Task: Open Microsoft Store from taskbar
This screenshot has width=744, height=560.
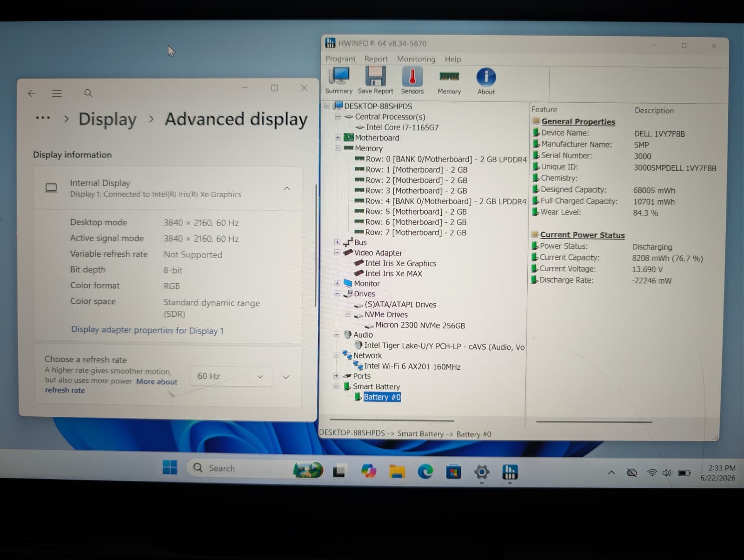Action: click(x=453, y=473)
